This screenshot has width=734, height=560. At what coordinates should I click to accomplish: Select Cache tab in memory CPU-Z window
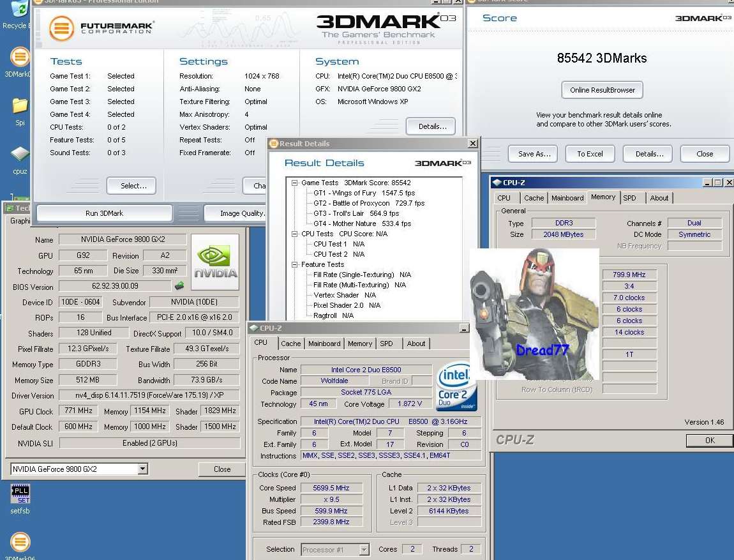(x=534, y=198)
